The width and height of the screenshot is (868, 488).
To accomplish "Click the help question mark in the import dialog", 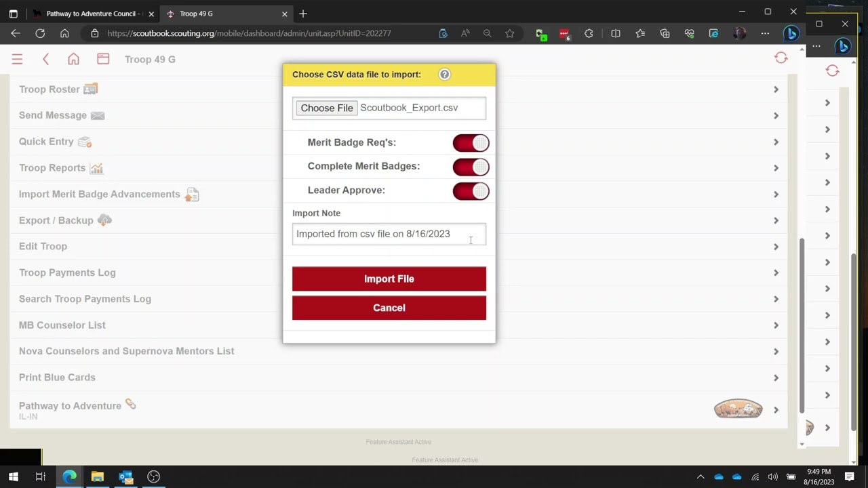I will tap(445, 75).
